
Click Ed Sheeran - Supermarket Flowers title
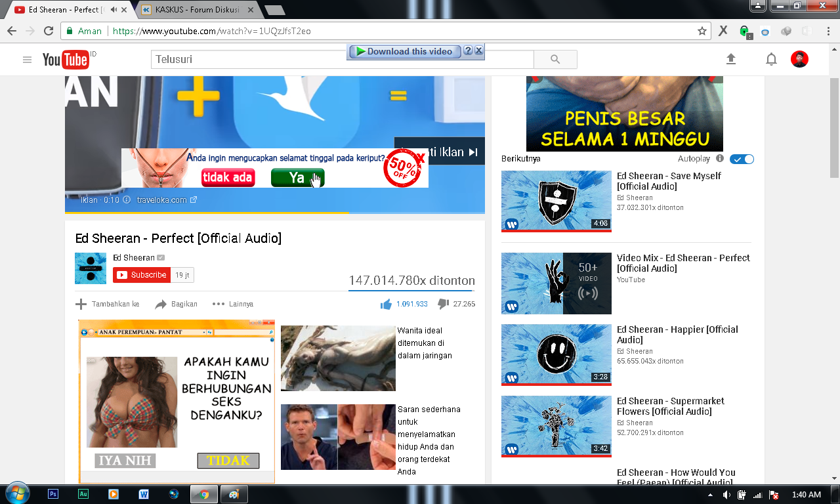coord(671,406)
